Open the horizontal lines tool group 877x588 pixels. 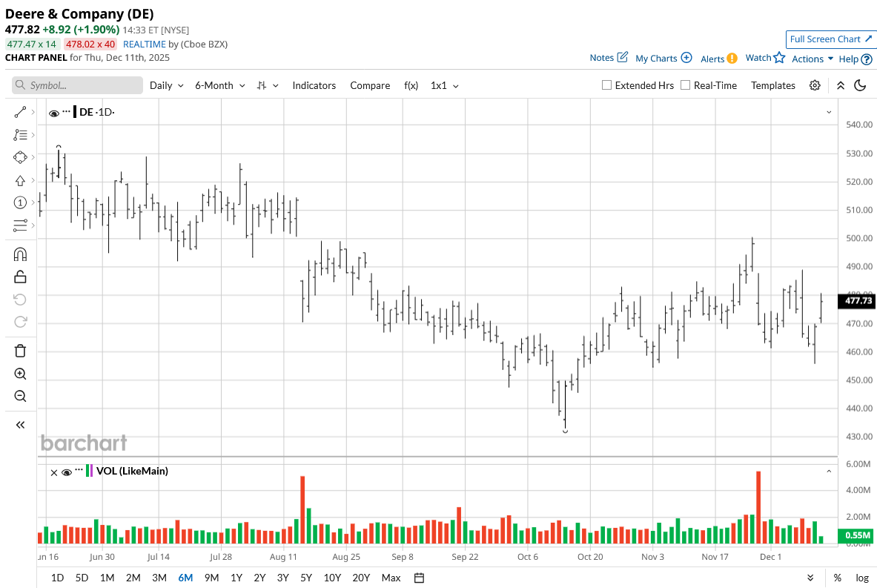pyautogui.click(x=20, y=225)
